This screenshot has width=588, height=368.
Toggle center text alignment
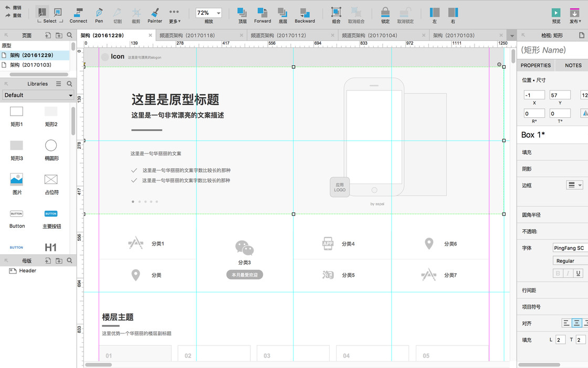(x=576, y=323)
